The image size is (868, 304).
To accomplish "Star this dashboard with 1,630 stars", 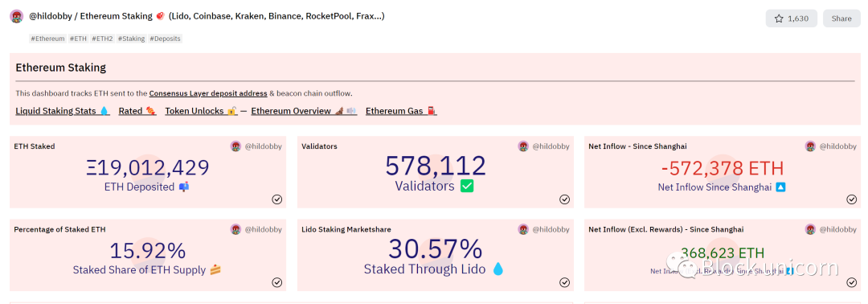I will (x=791, y=18).
